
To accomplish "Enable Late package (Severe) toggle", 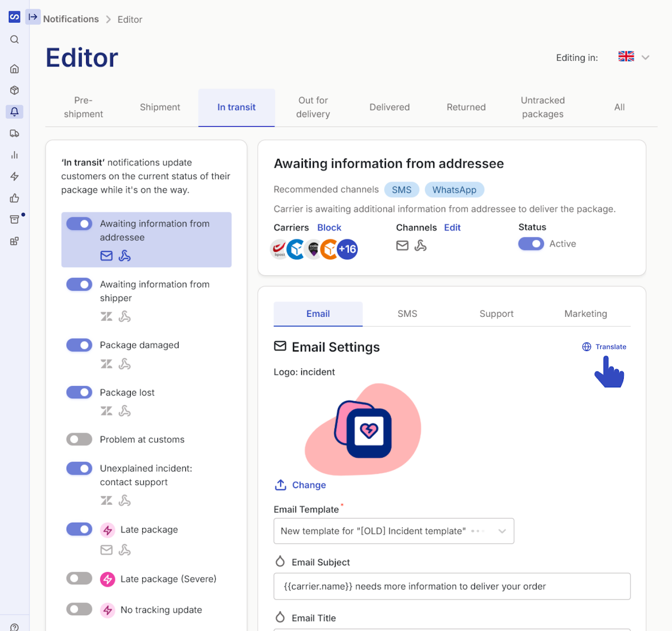I will click(79, 578).
